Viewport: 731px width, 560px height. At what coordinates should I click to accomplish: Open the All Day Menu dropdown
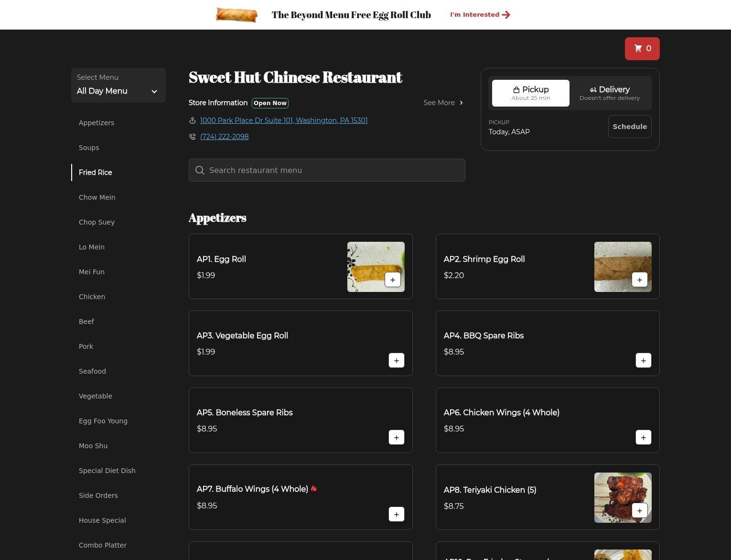point(118,86)
